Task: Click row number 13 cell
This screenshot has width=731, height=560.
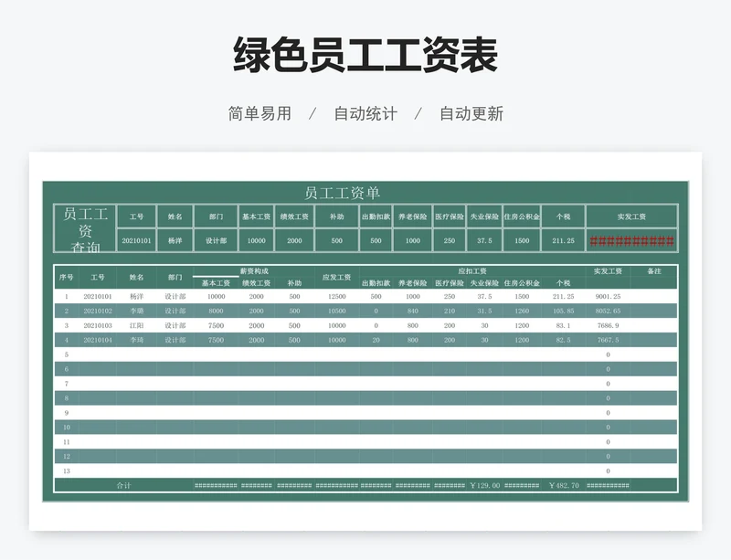Action: point(66,471)
